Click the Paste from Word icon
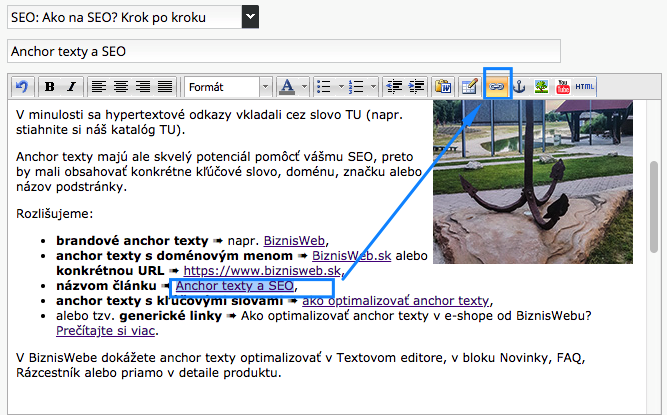This screenshot has height=415, width=667. (x=444, y=86)
